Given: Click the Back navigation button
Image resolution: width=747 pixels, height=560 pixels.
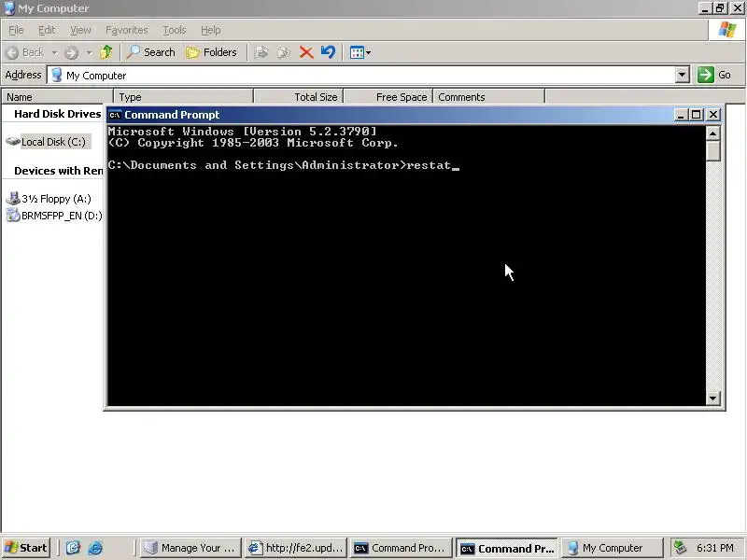Looking at the screenshot, I should (26, 52).
